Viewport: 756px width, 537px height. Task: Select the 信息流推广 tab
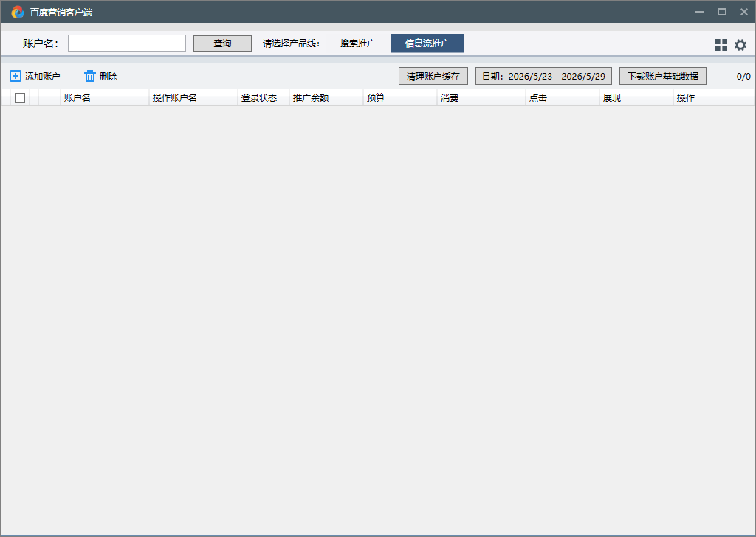click(x=427, y=44)
